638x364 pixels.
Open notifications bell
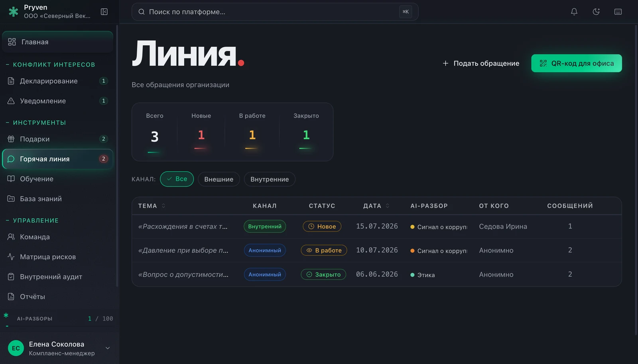click(x=574, y=12)
